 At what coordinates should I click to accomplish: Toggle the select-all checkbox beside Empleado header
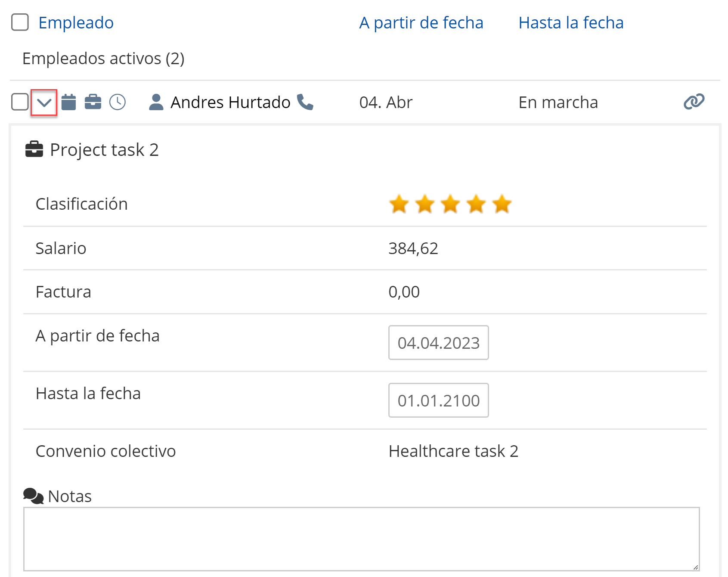20,22
